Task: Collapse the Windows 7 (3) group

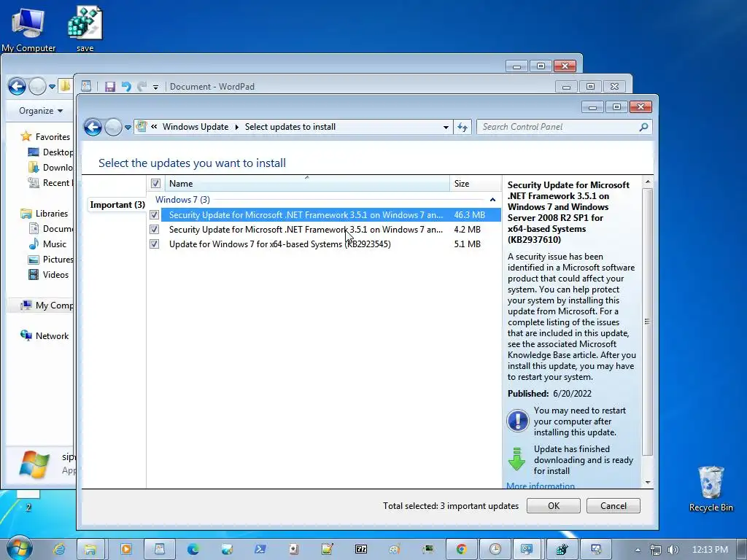Action: 492,200
